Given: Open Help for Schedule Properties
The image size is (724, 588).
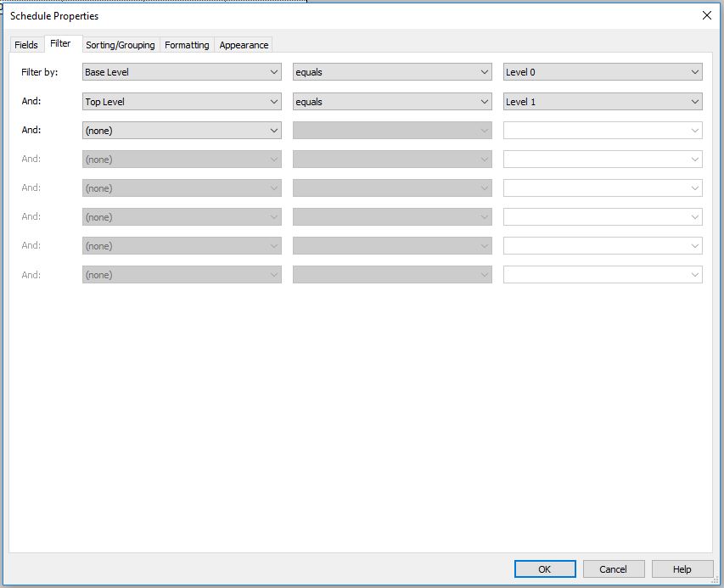Looking at the screenshot, I should 682,568.
